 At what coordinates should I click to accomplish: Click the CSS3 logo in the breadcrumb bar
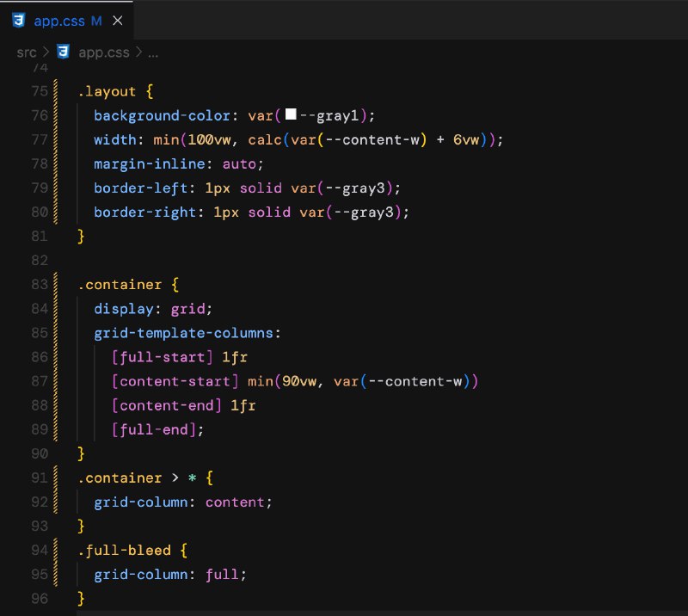coord(63,52)
